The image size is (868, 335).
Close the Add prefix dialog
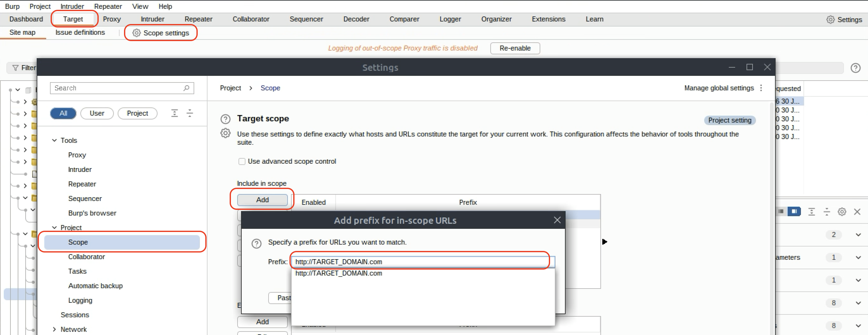tap(557, 220)
